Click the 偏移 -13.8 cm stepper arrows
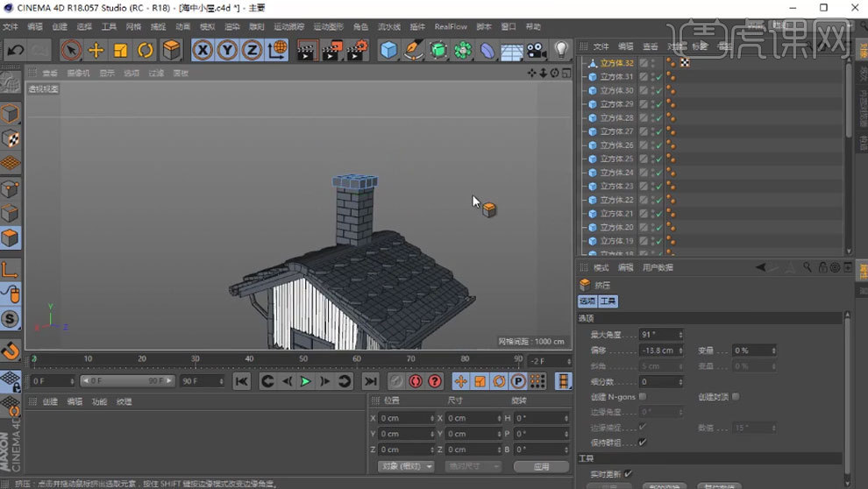The width and height of the screenshot is (868, 489). tap(679, 351)
